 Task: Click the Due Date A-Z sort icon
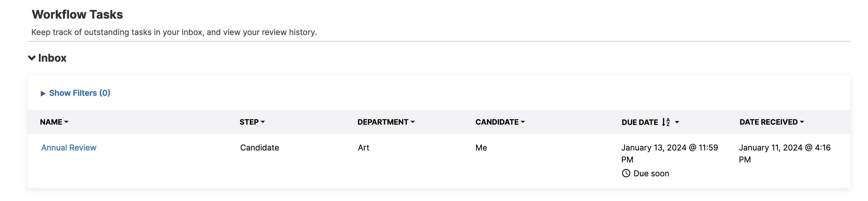[x=666, y=122]
